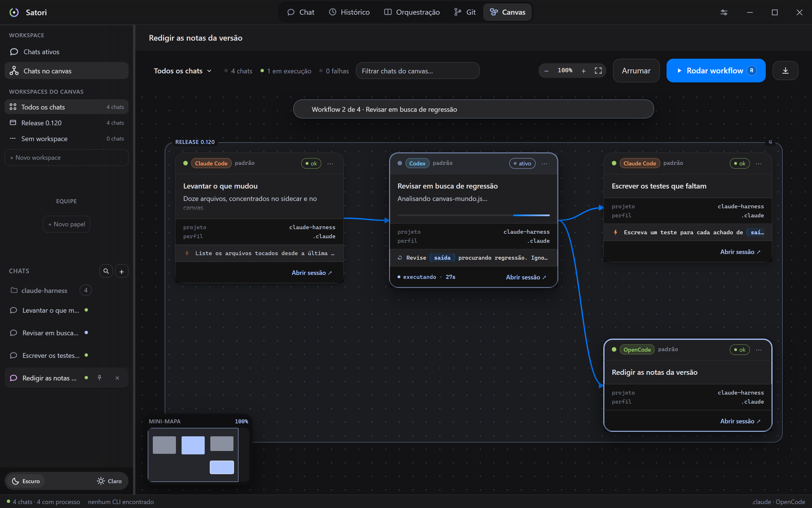Focus the Filtrar chats do canvas field
Image resolution: width=812 pixels, height=508 pixels.
[x=417, y=71]
